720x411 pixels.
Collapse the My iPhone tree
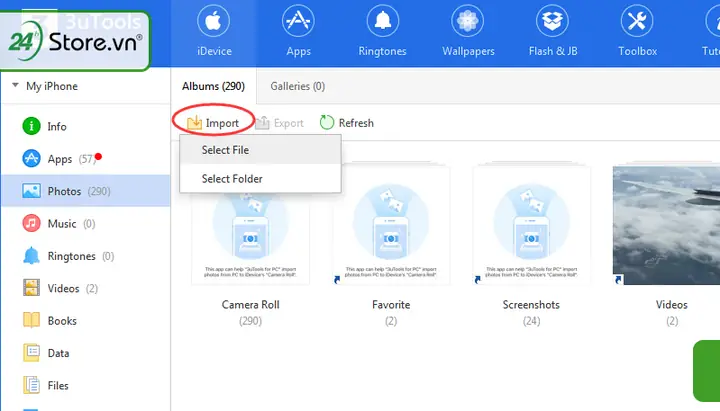tap(15, 85)
